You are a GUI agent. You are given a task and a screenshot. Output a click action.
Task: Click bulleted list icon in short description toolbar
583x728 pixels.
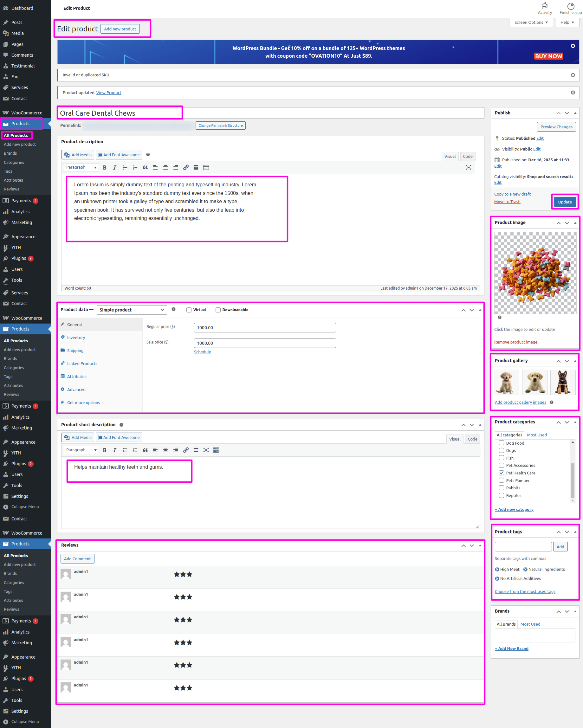pos(125,450)
